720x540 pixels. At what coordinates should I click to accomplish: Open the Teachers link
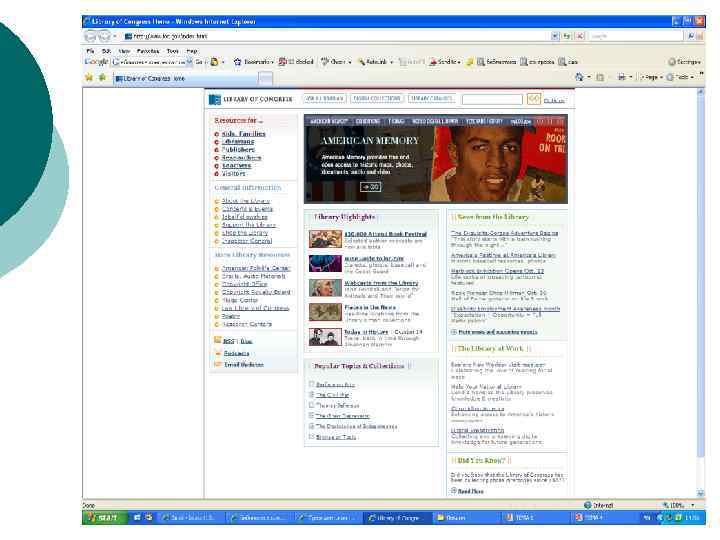pos(236,165)
